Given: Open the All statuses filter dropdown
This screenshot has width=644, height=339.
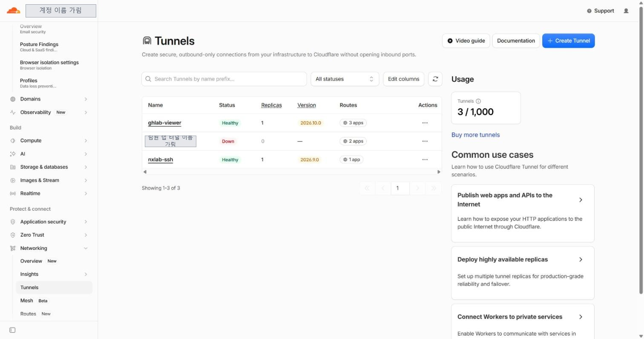Looking at the screenshot, I should (x=345, y=79).
